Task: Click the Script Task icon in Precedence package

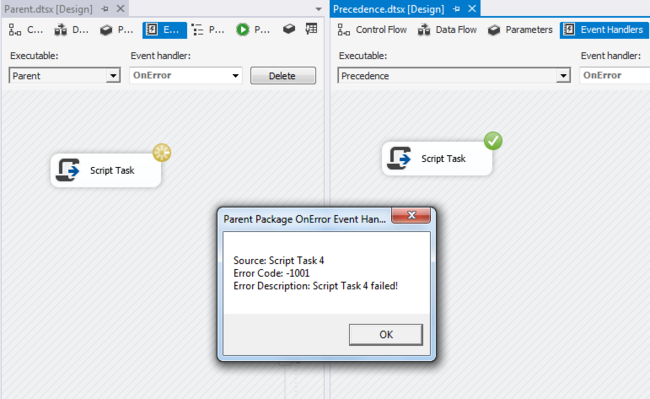Action: click(399, 158)
